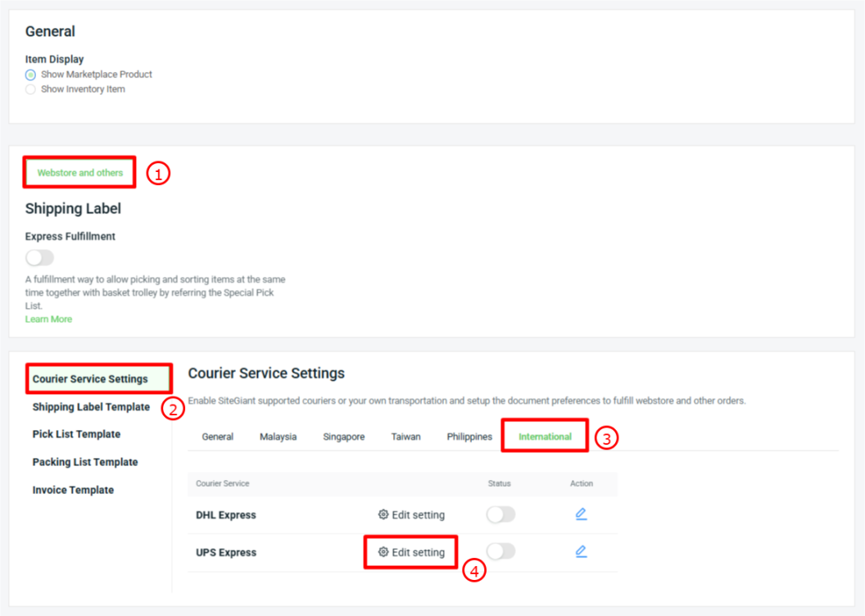Open the Singapore courier tab

343,437
